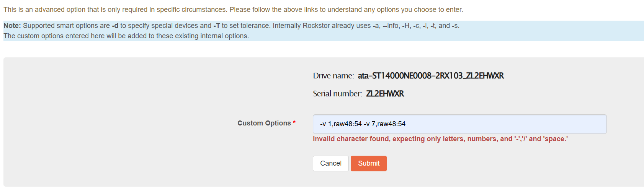
Task: Click the orange Submit button
Action: pos(368,163)
